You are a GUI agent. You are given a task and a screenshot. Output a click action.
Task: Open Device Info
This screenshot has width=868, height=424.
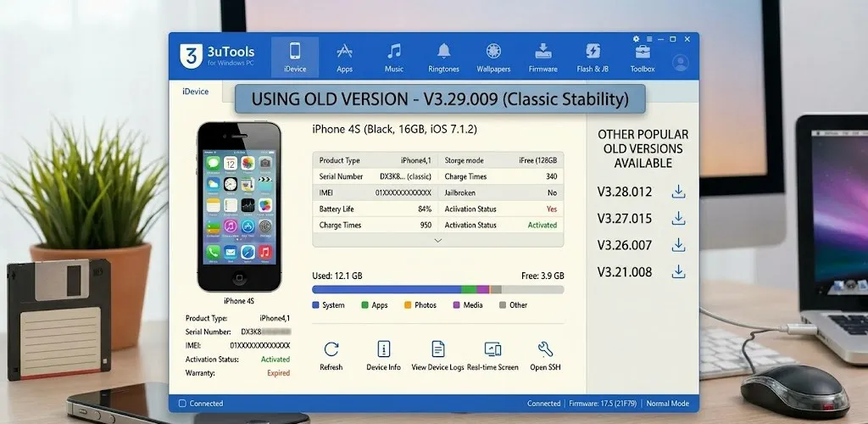coord(384,355)
